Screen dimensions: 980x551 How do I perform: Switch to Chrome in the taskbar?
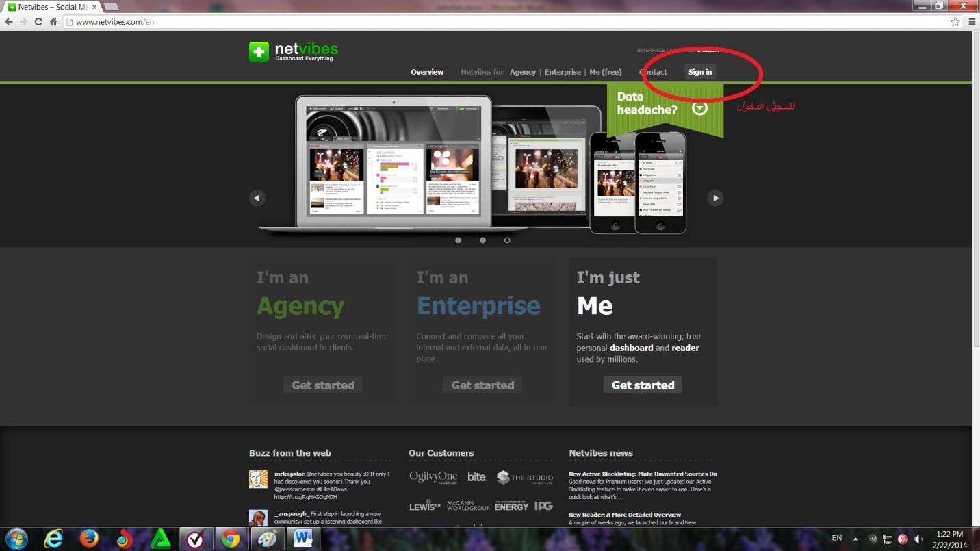pyautogui.click(x=231, y=539)
